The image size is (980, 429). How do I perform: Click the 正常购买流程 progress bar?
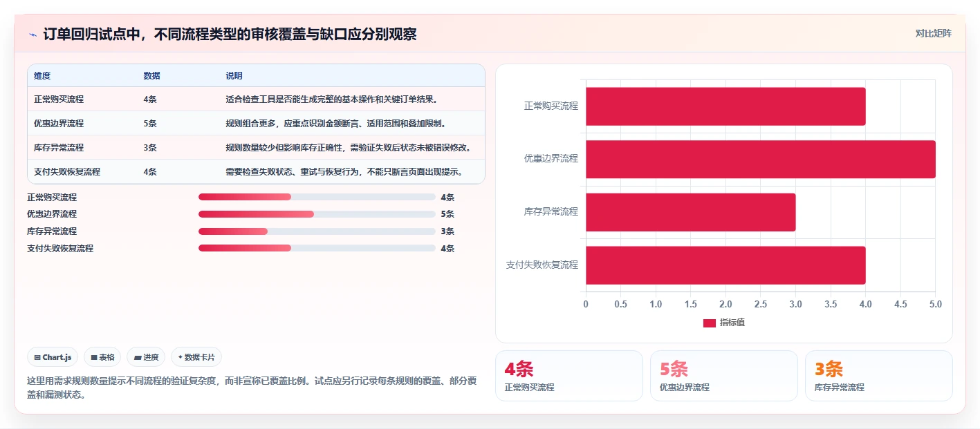(x=317, y=197)
